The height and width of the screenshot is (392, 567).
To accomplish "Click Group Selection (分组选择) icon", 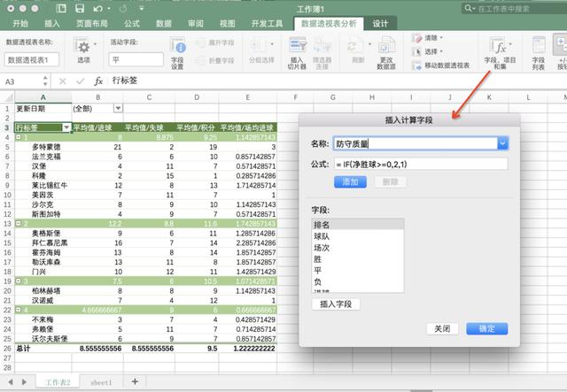I will 261,50.
